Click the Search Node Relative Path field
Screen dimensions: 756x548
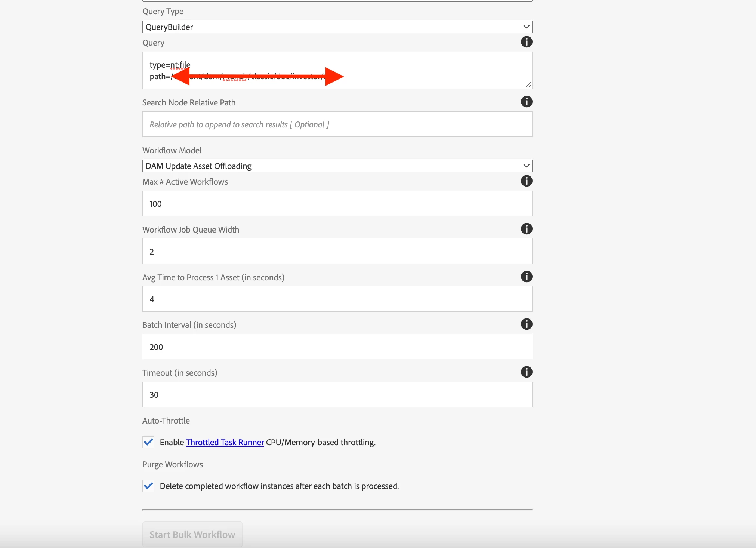336,124
